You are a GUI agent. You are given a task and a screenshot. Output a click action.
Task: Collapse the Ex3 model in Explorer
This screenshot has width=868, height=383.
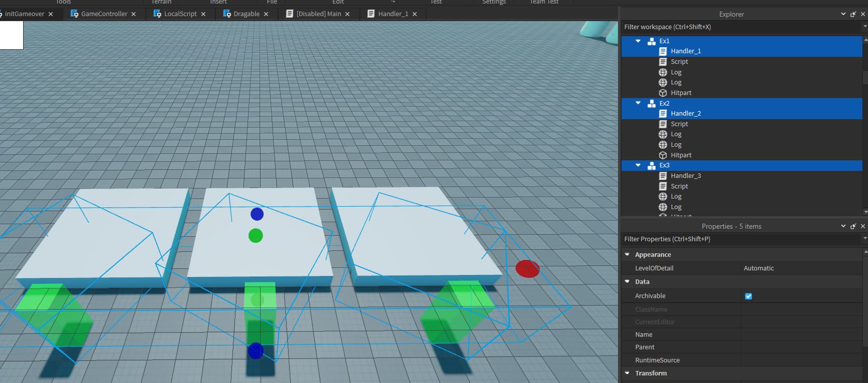(638, 165)
